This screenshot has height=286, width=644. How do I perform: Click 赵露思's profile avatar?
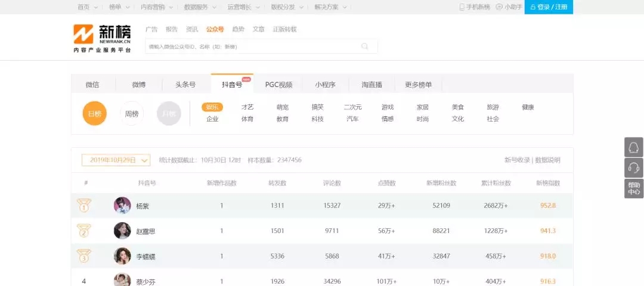pyautogui.click(x=122, y=231)
